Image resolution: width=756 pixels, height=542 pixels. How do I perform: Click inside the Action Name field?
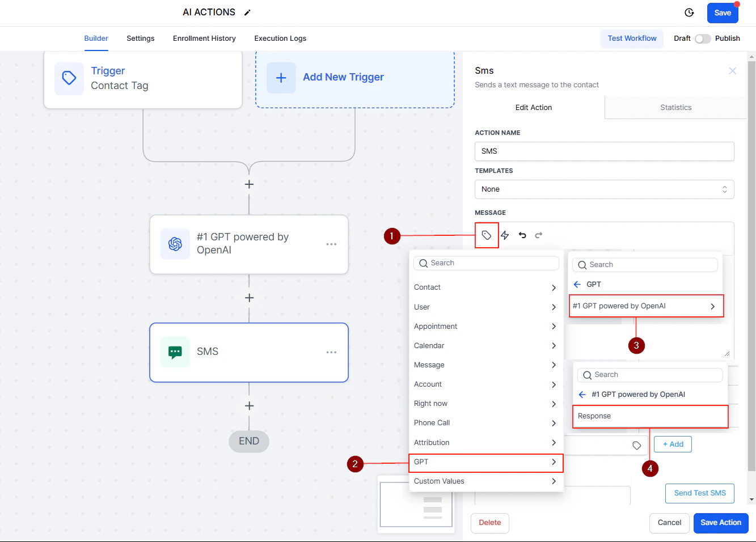tap(604, 151)
